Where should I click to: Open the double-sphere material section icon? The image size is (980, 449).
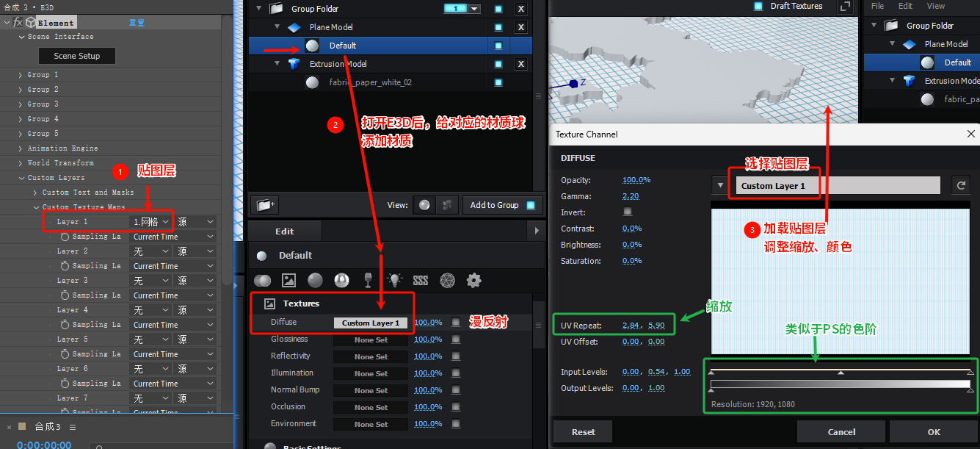(263, 280)
